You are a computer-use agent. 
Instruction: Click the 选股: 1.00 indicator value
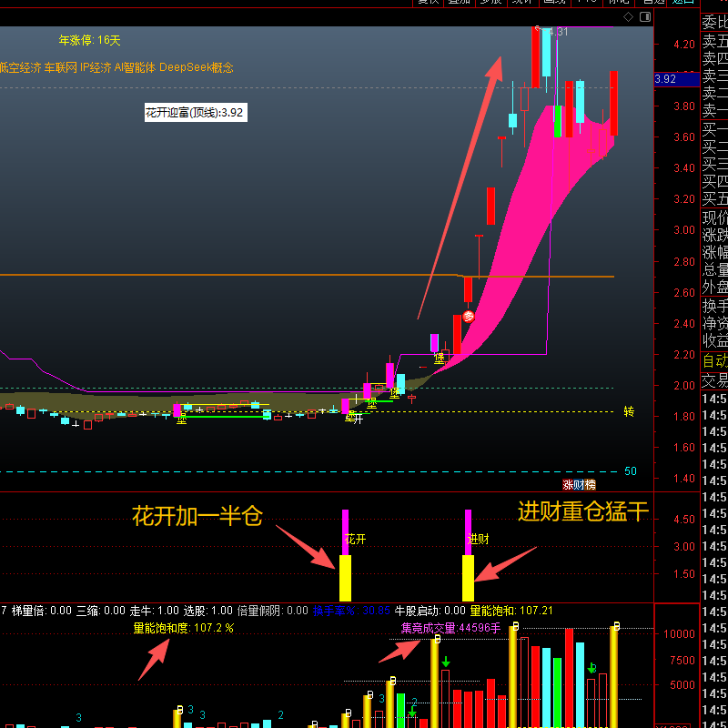pyautogui.click(x=208, y=611)
